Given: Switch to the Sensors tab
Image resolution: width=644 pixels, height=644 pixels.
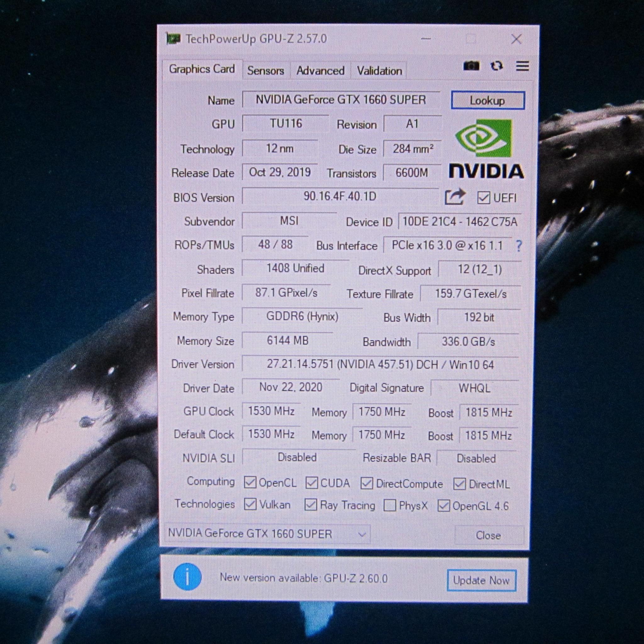Looking at the screenshot, I should pos(266,71).
